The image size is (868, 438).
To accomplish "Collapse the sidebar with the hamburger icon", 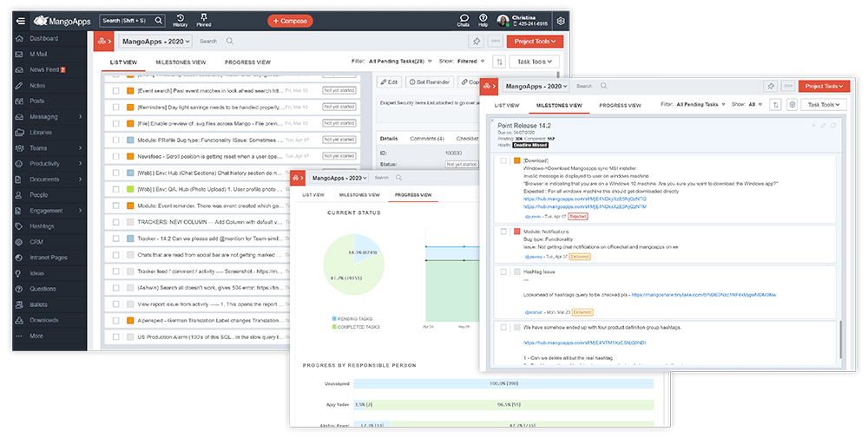I will pos(21,21).
